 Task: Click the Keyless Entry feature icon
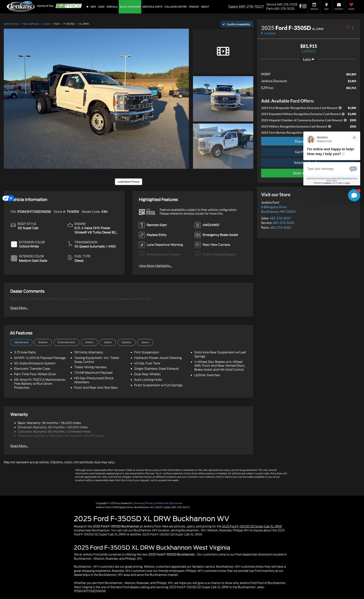point(142,235)
